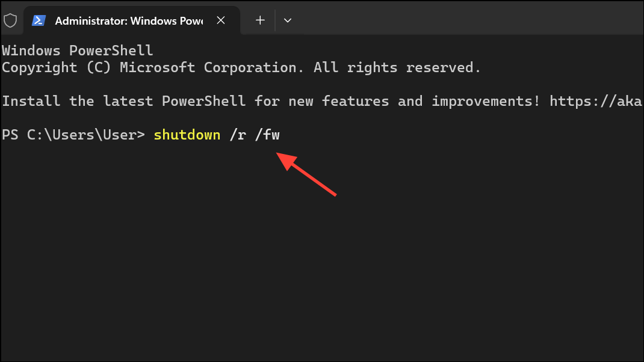
Task: Open the https://aka link in output
Action: [595, 101]
